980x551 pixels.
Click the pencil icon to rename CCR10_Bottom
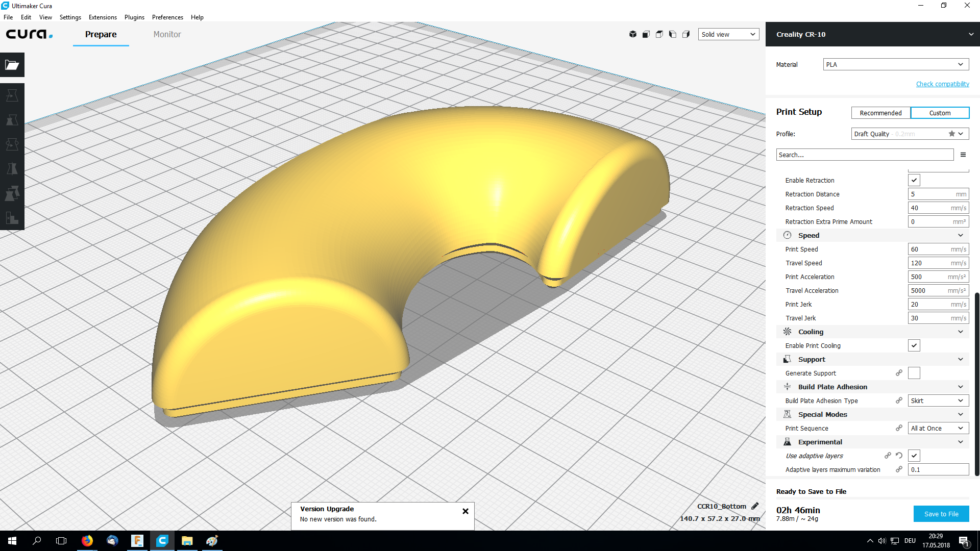tap(755, 506)
